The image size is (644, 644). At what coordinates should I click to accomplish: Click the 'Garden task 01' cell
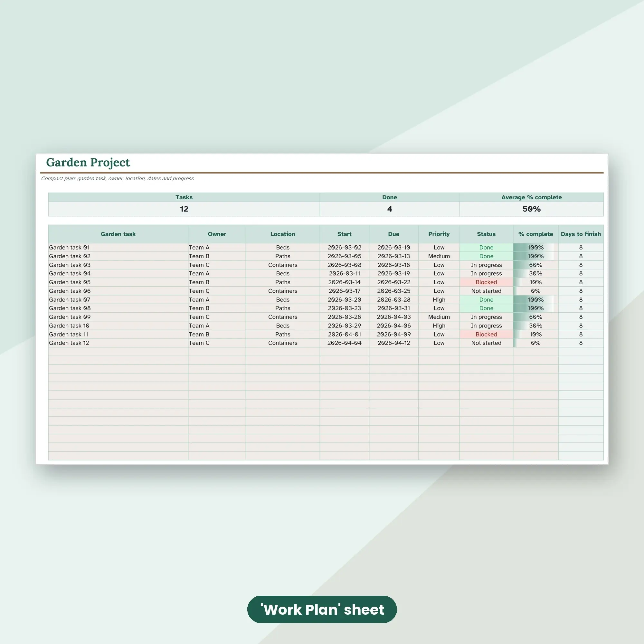coord(118,247)
